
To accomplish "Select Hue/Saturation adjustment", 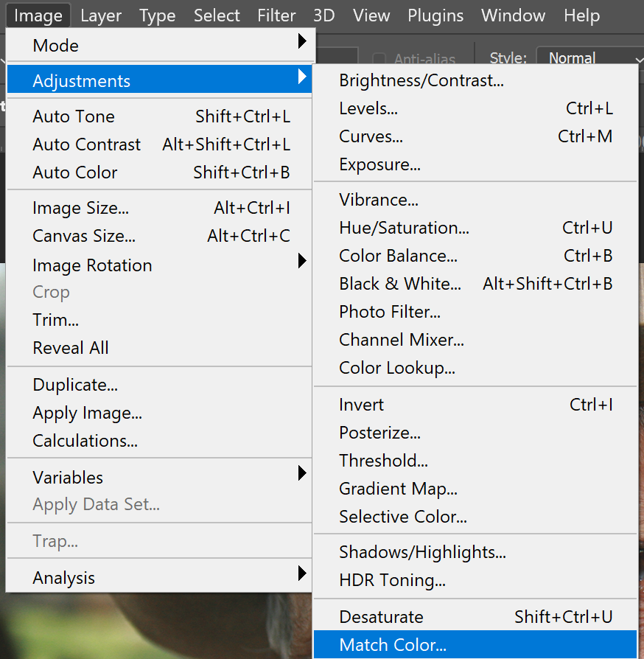I will (x=475, y=228).
